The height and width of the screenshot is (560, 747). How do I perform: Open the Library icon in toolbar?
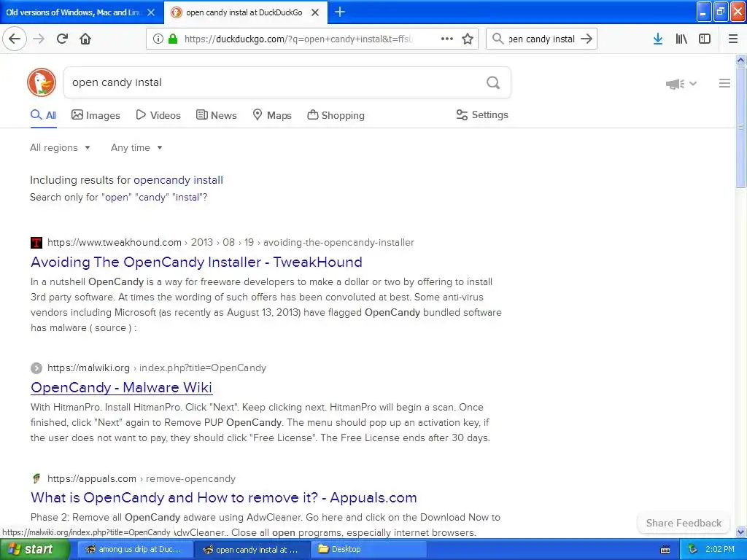tap(681, 39)
